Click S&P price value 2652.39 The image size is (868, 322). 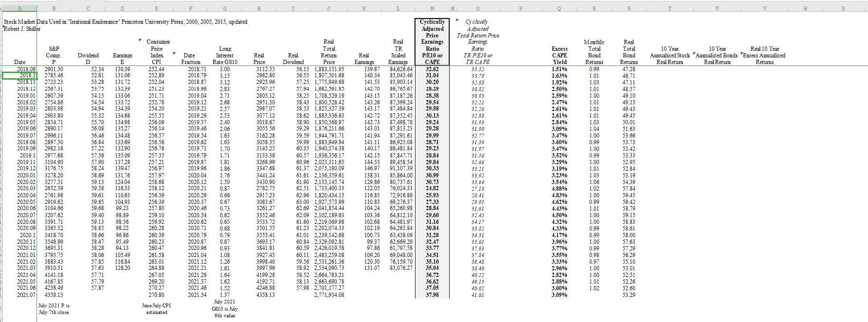(54, 188)
